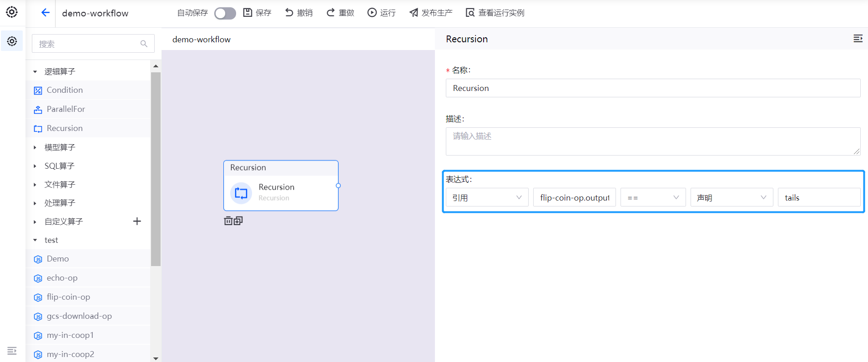868x362 pixels.
Task: Click the 描述 description text area
Action: pyautogui.click(x=652, y=141)
